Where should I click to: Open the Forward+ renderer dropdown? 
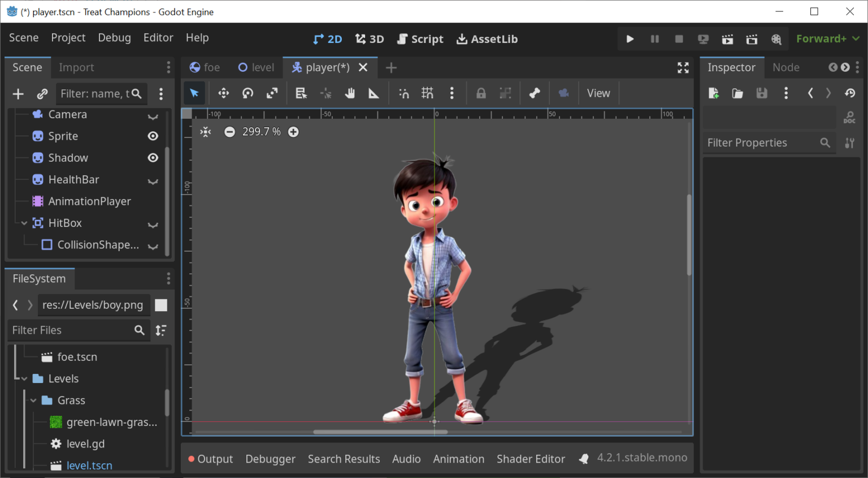827,39
